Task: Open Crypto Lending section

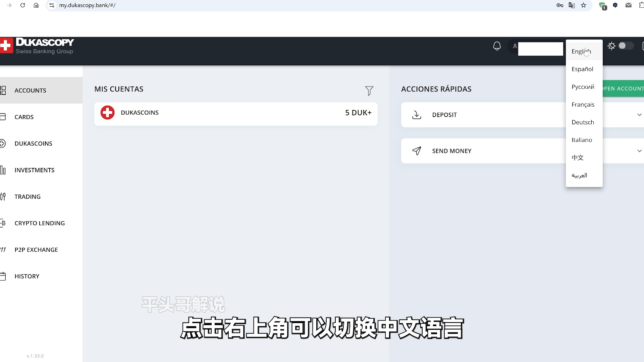Action: pyautogui.click(x=41, y=223)
